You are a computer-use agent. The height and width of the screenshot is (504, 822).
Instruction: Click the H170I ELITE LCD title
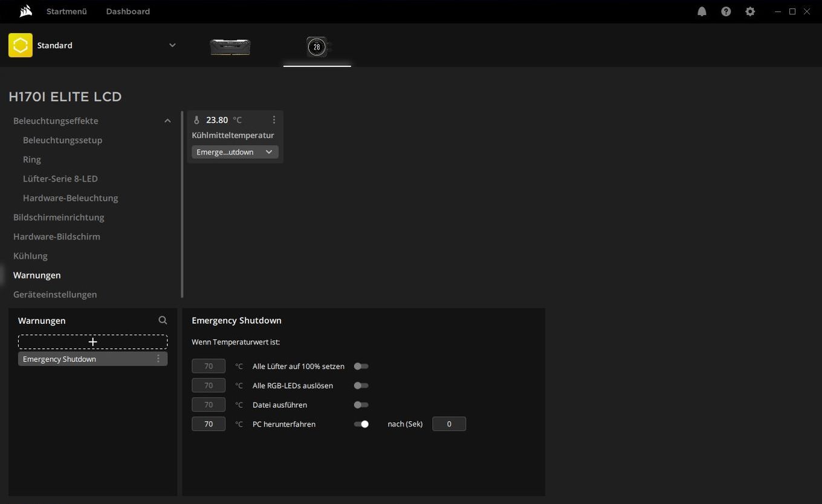[x=65, y=97]
